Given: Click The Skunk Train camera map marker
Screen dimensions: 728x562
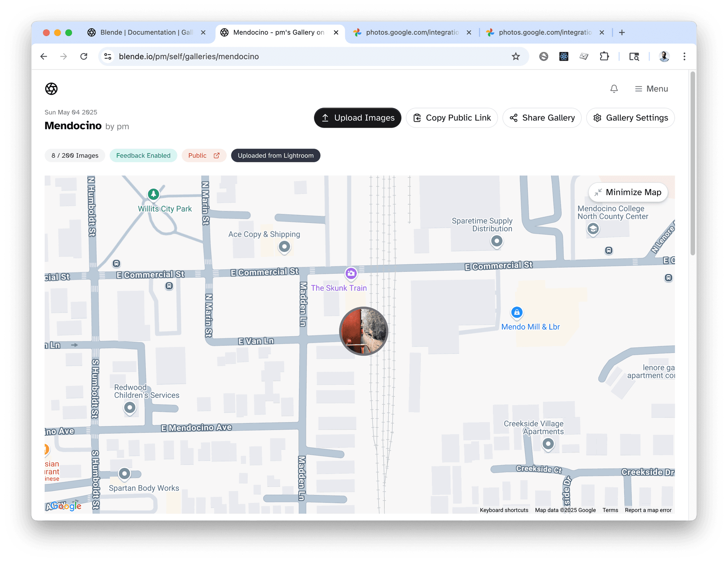Looking at the screenshot, I should click(x=351, y=273).
